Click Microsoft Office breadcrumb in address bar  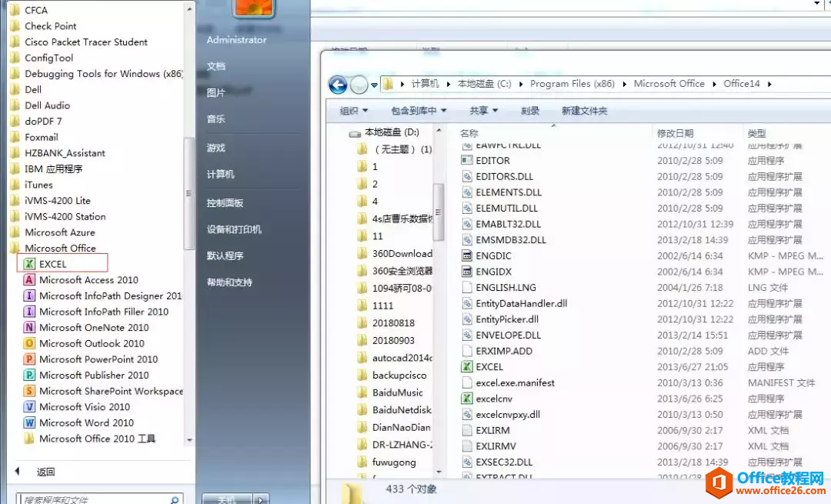click(x=669, y=84)
